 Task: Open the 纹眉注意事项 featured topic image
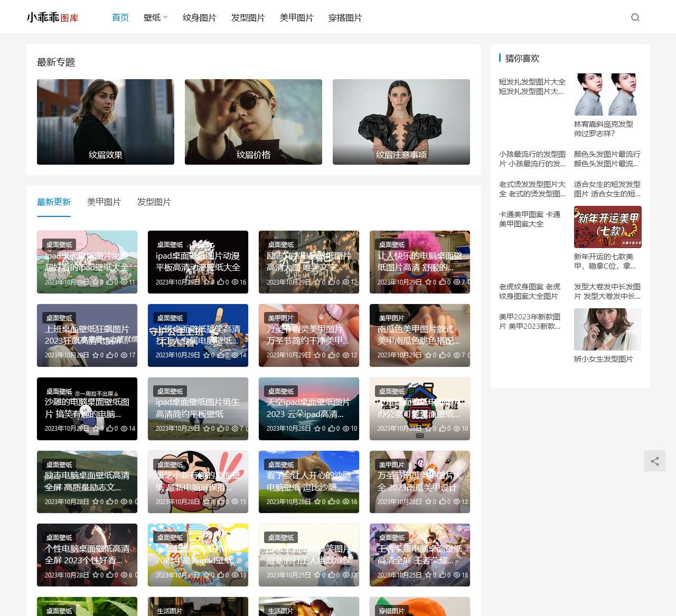tap(401, 122)
